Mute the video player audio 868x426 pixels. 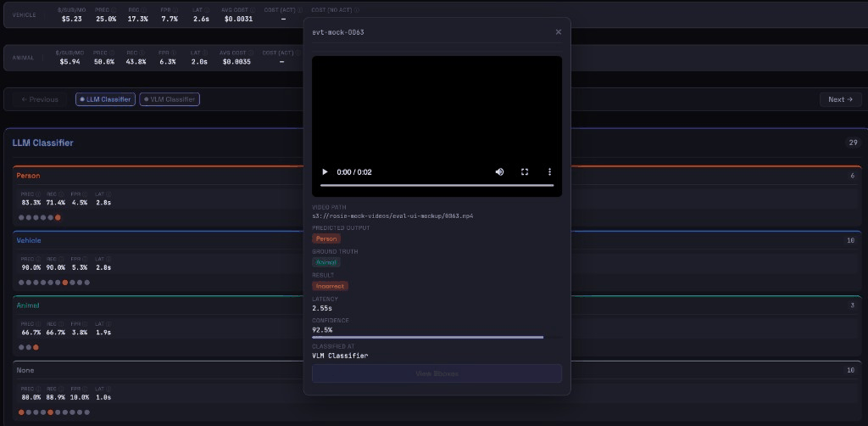coord(499,172)
